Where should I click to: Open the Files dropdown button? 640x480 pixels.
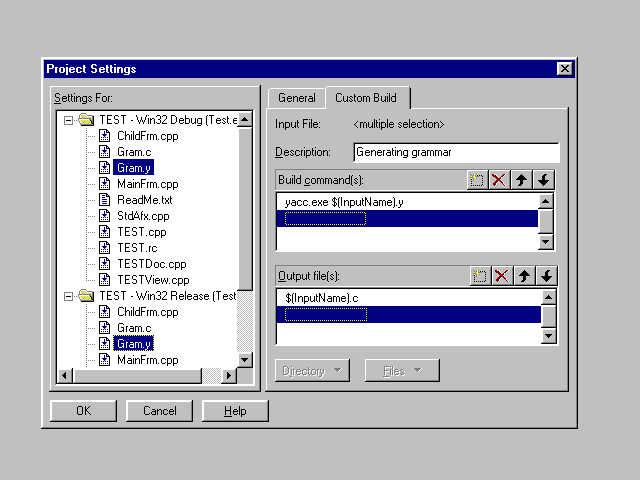coord(401,371)
